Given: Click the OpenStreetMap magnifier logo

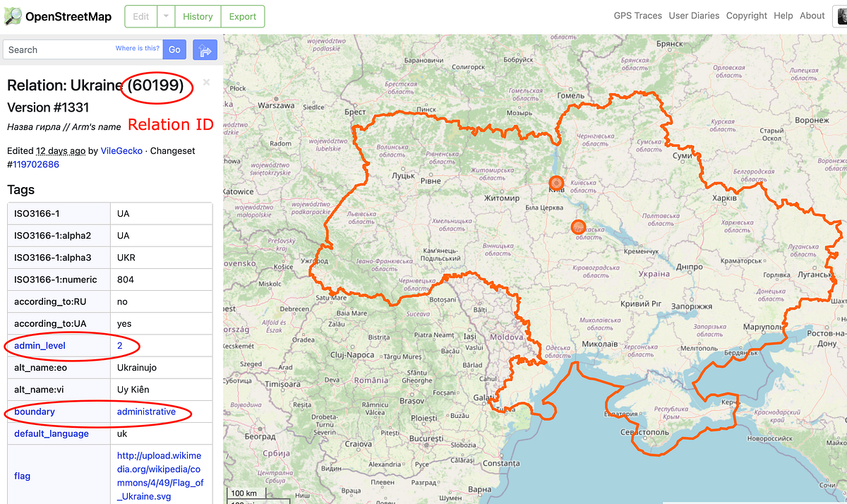Looking at the screenshot, I should click(12, 16).
